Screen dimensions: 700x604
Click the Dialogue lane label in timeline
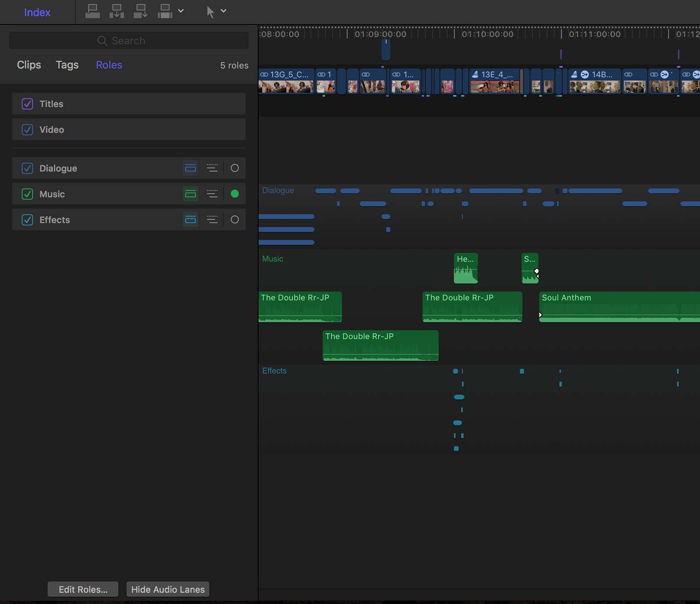point(278,191)
